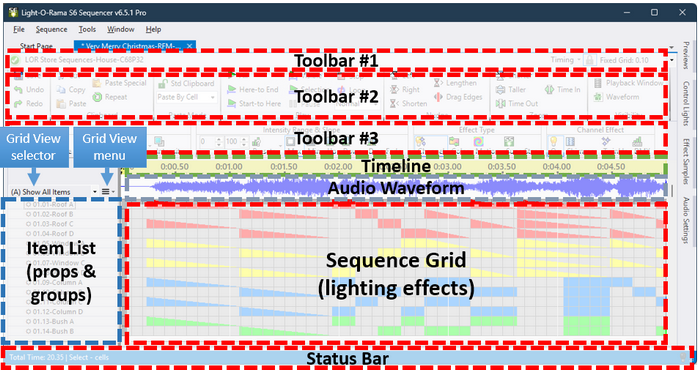Click the Shorten nudge icon
Screen dimensions: 698x370
(394, 104)
